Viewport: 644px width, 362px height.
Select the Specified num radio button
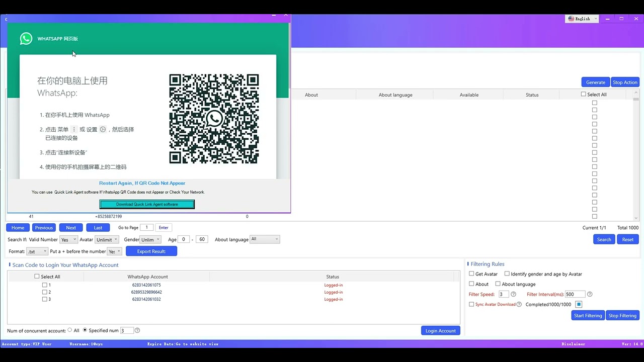85,330
